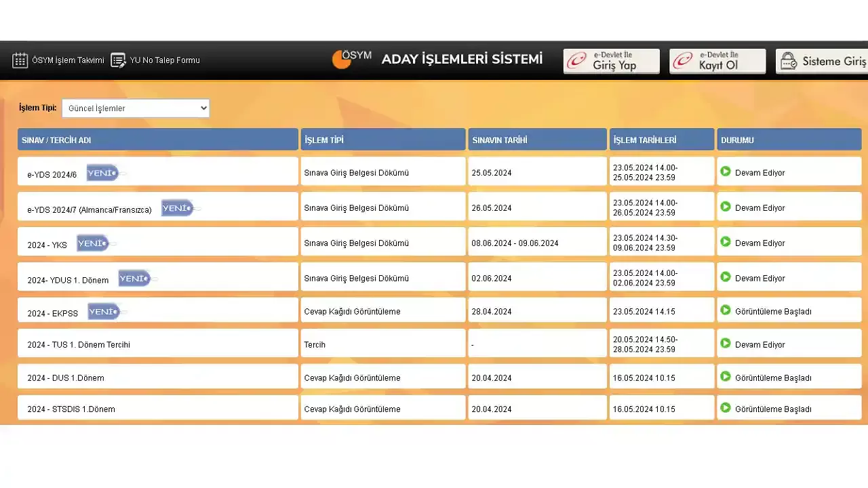Click green status icon in 2024 - EKPSS row
The height and width of the screenshot is (488, 868).
726,310
